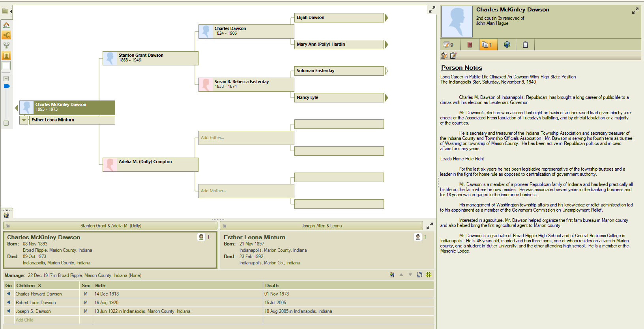The width and height of the screenshot is (644, 329).
Task: Expand the spouse dropdown beside Esther Leona Minturn
Action: coord(24,120)
